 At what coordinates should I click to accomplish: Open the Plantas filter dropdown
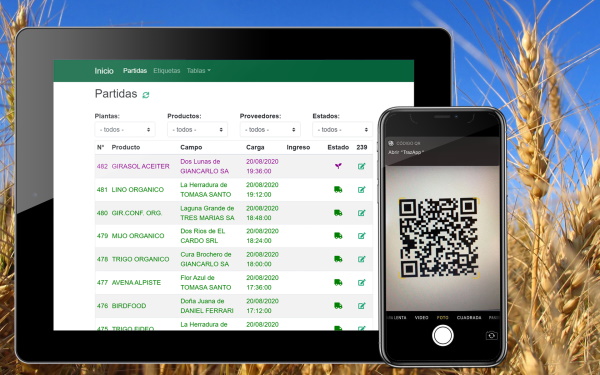(x=125, y=130)
